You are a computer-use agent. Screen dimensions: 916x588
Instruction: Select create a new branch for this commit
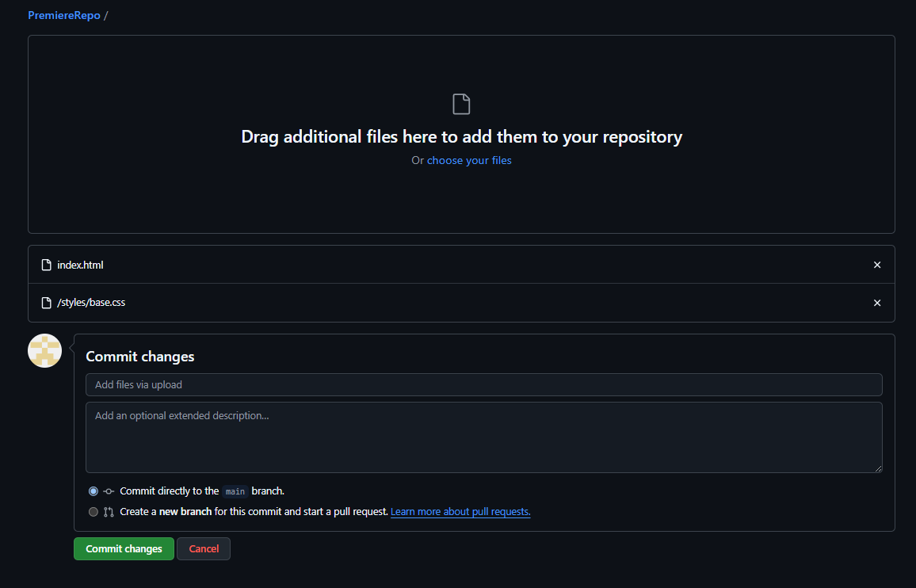[x=93, y=511]
